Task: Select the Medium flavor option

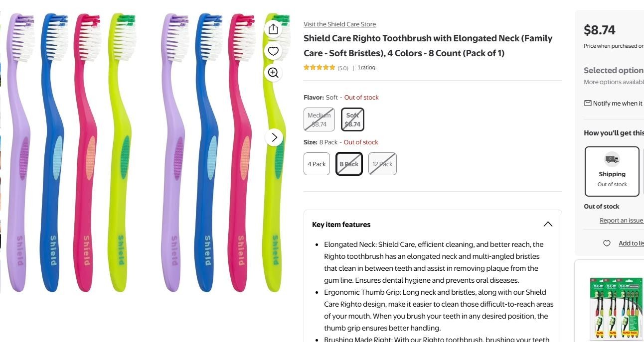Action: 319,119
